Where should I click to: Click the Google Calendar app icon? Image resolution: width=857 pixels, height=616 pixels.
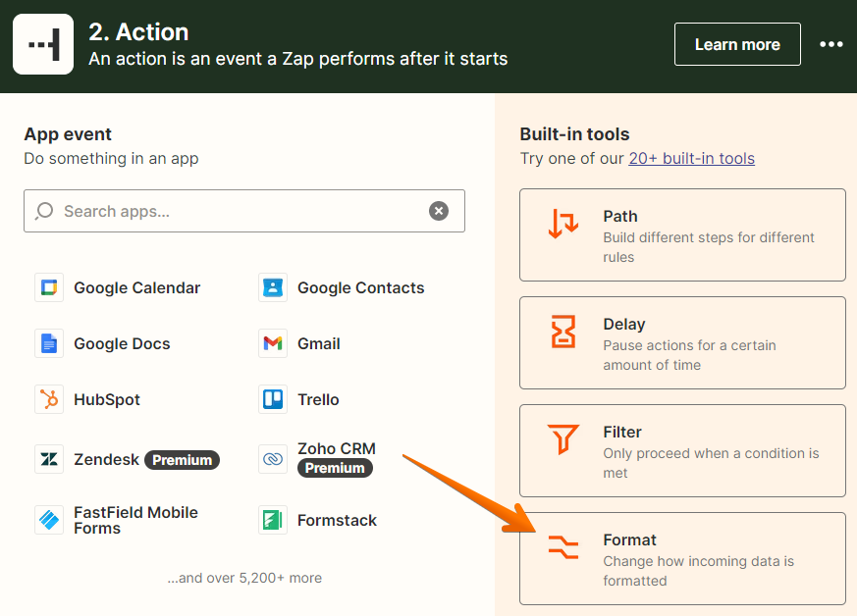click(x=49, y=287)
